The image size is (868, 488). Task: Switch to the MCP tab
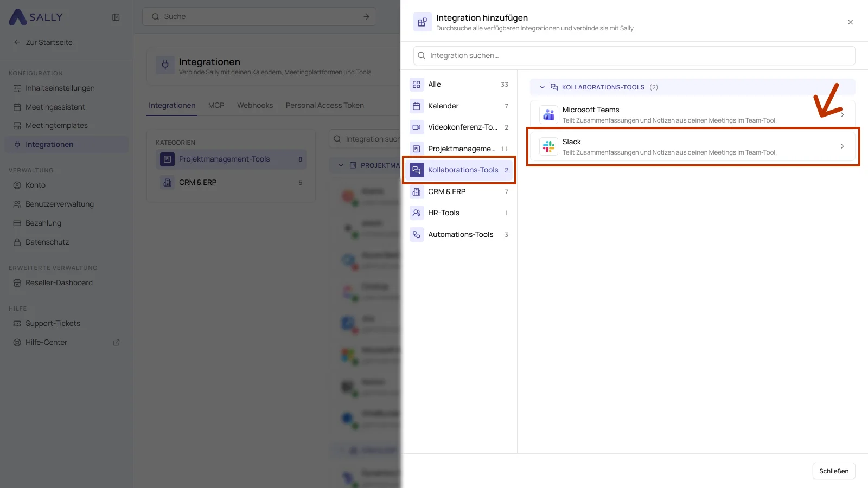[x=216, y=105]
